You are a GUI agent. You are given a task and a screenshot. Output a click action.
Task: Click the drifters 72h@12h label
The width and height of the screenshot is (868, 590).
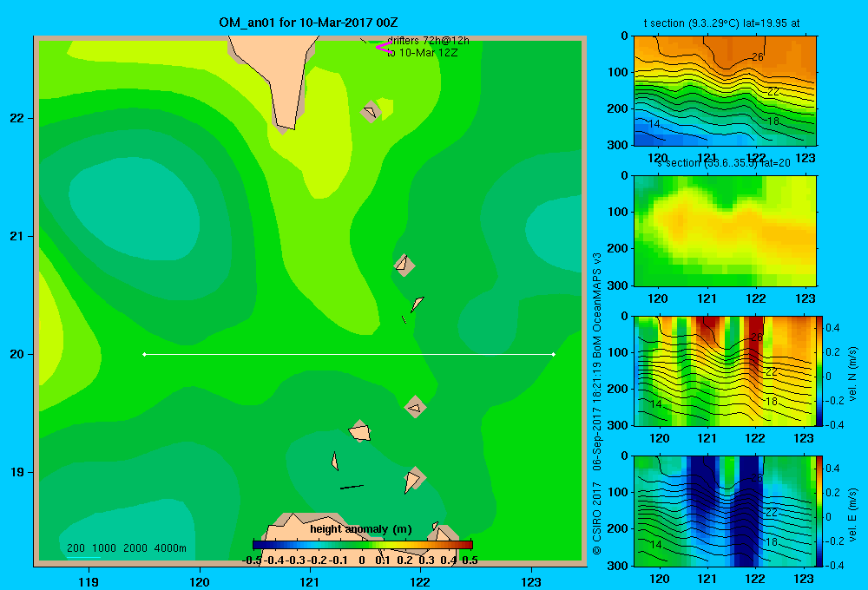(x=428, y=41)
